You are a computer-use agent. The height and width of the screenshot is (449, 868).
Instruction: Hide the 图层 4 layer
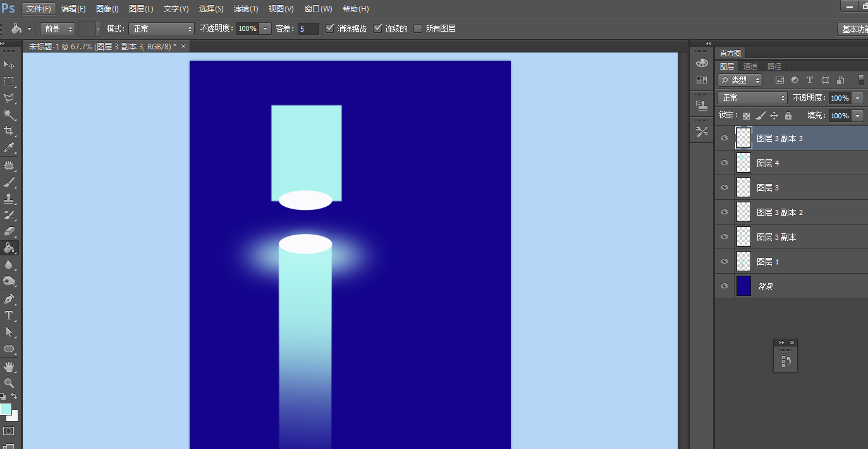click(724, 163)
